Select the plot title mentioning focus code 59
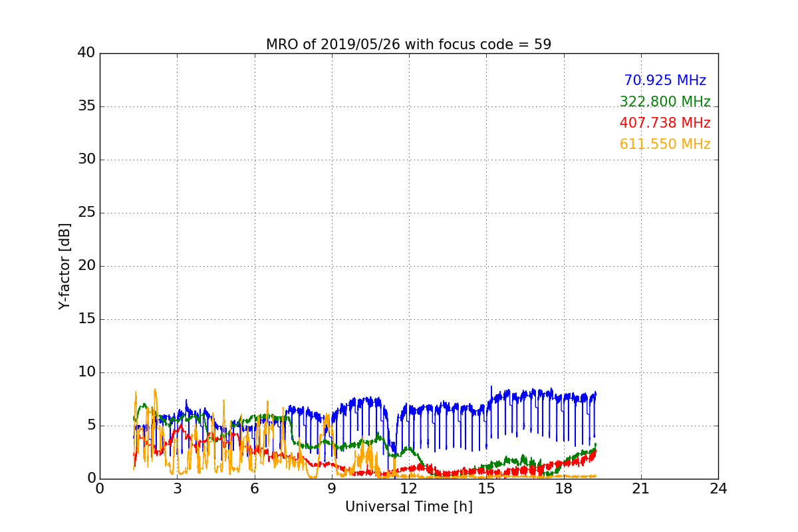 click(x=408, y=45)
